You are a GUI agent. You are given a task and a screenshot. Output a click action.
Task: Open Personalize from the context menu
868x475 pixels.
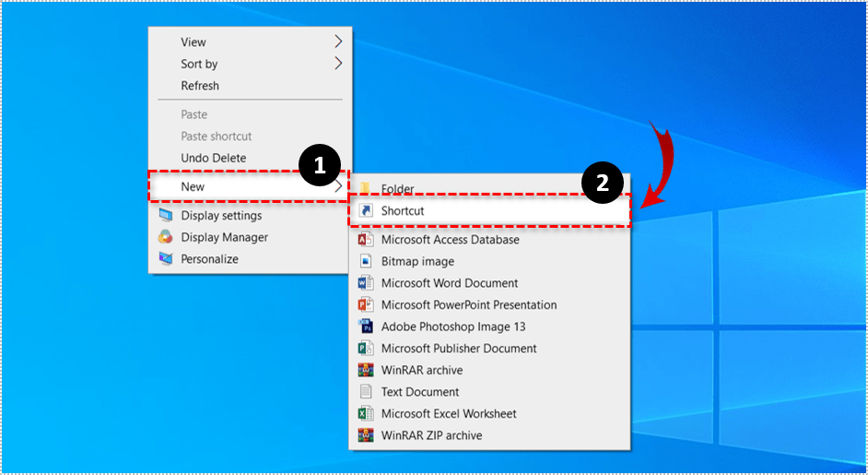[x=209, y=259]
